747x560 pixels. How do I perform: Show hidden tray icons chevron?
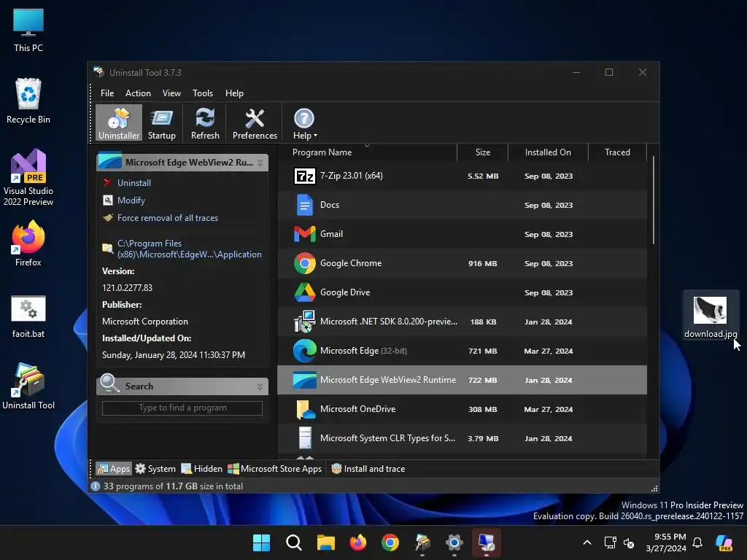point(587,542)
